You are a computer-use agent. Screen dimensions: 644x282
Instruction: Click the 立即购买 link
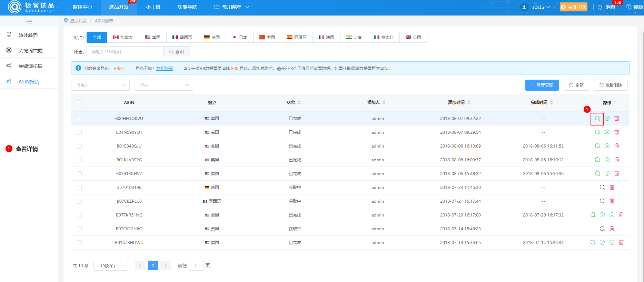(x=165, y=69)
